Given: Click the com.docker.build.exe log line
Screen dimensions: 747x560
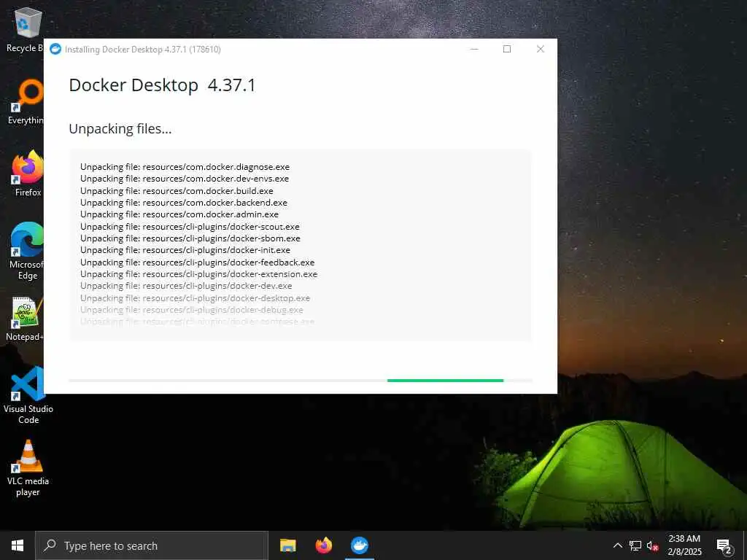Looking at the screenshot, I should (x=177, y=191).
